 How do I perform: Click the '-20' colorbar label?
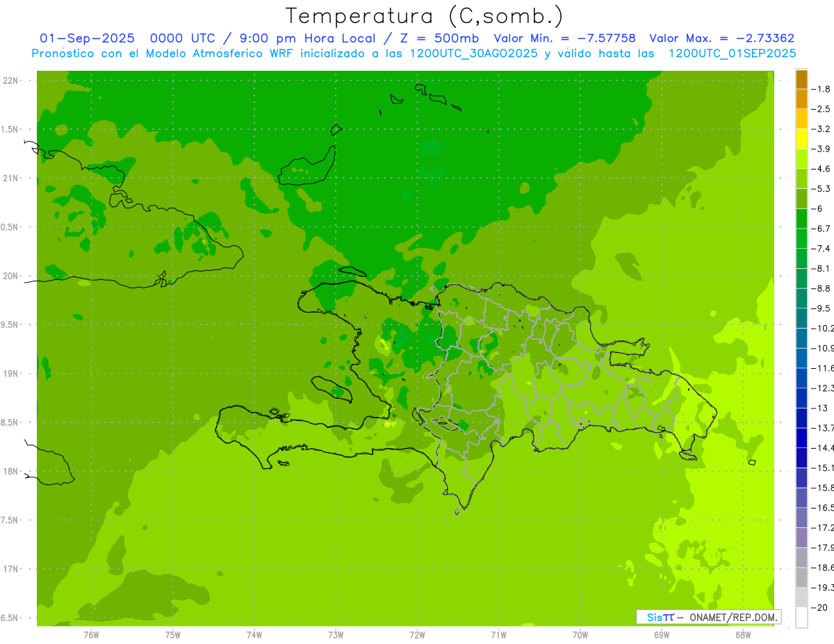[x=820, y=607]
